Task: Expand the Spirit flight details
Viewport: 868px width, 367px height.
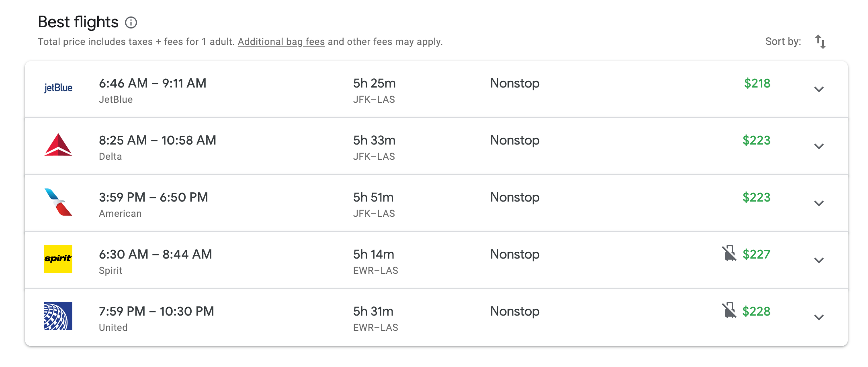Action: coord(819,260)
